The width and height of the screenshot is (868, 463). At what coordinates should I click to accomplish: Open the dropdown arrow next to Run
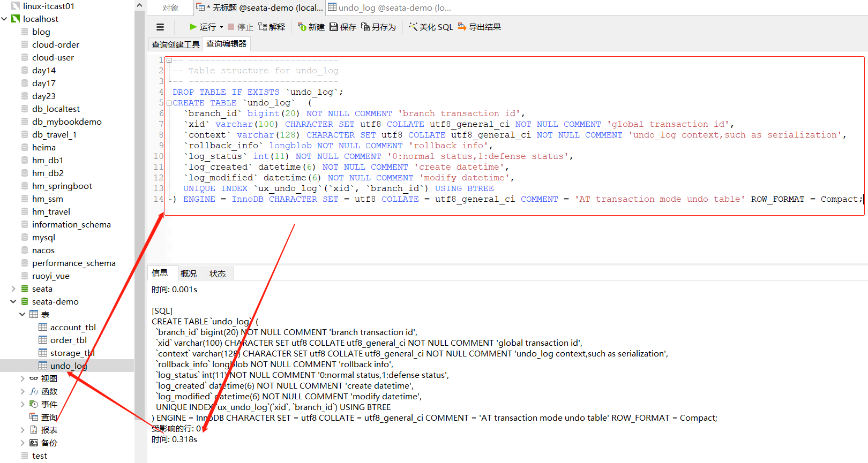221,27
